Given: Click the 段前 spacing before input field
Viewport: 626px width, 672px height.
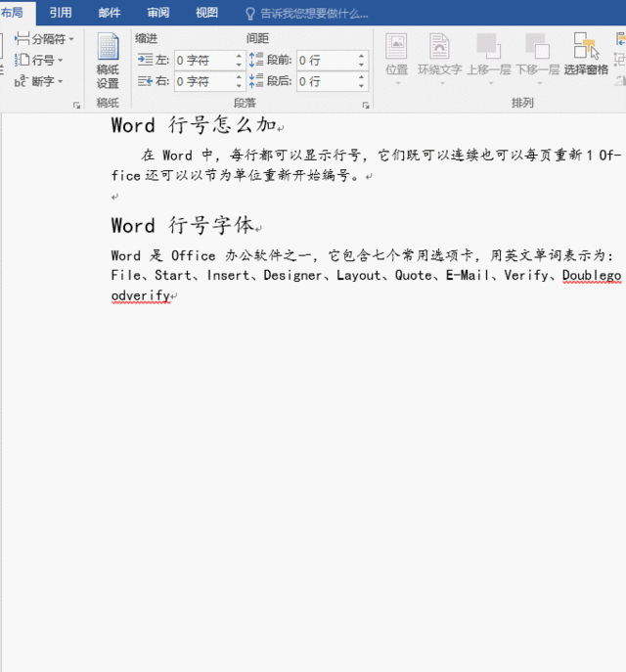Looking at the screenshot, I should (325, 60).
